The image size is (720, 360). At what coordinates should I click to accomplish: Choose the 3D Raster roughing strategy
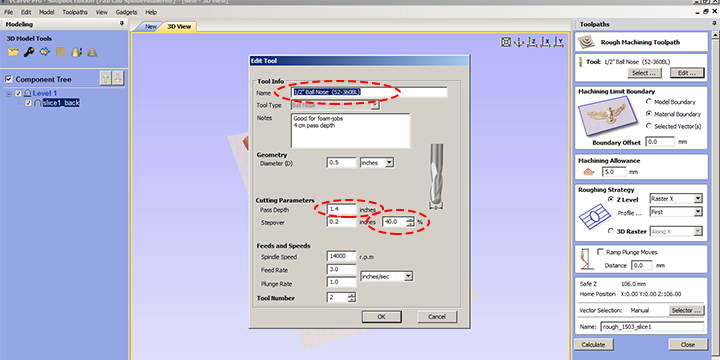click(x=611, y=231)
